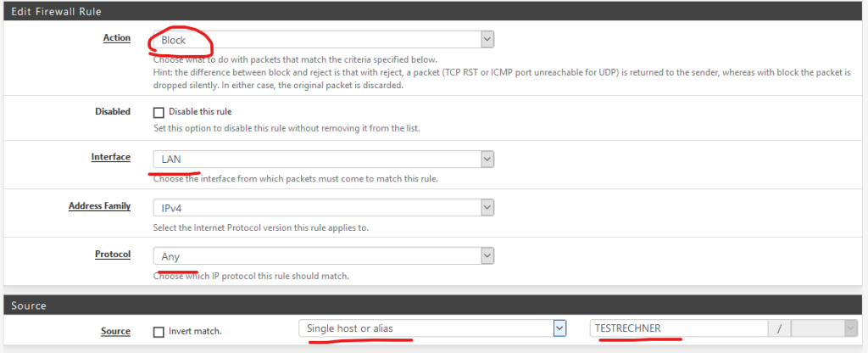Click the Source section header bar
The width and height of the screenshot is (868, 353).
(434, 305)
